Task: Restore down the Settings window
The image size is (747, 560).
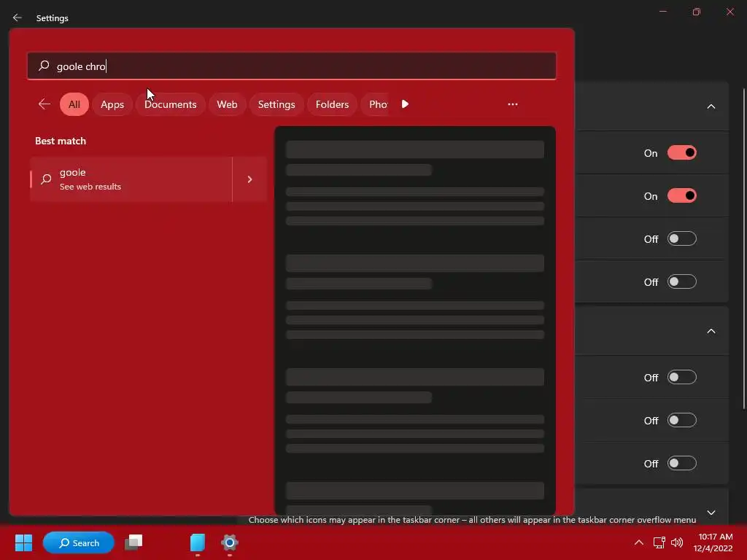Action: click(x=697, y=12)
